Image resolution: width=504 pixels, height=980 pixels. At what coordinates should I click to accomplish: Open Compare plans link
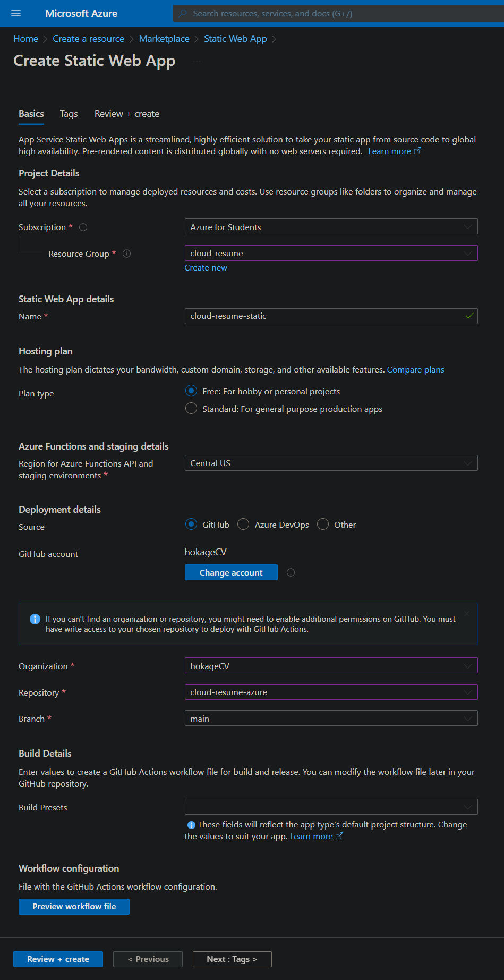click(x=415, y=370)
